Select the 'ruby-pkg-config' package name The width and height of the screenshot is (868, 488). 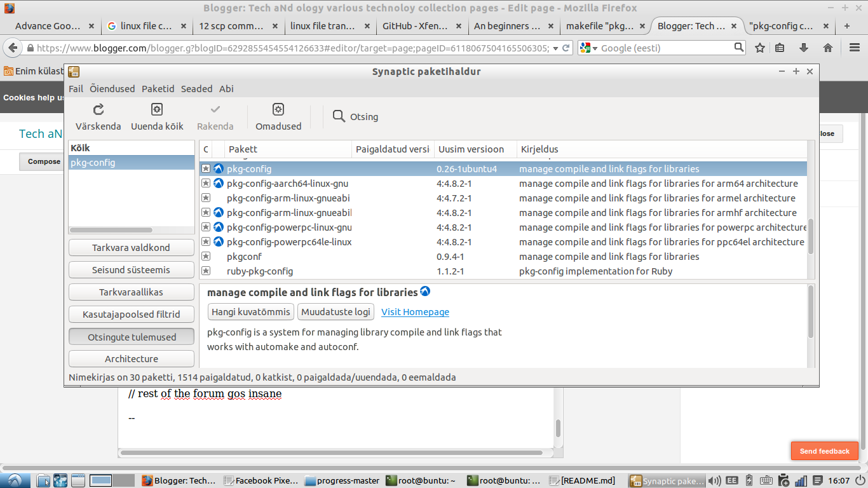[260, 271]
